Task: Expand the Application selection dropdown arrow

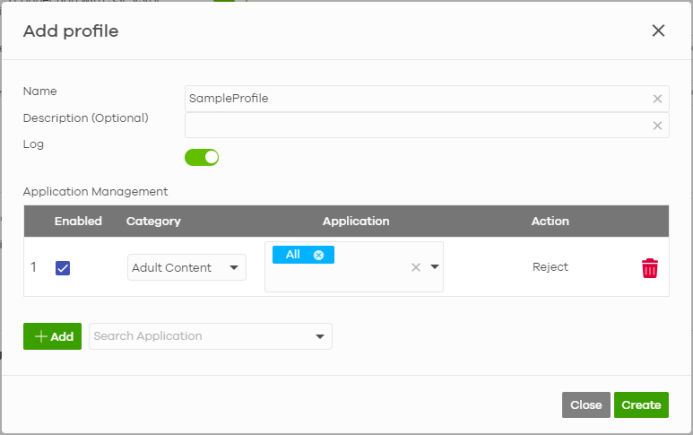Action: click(435, 267)
